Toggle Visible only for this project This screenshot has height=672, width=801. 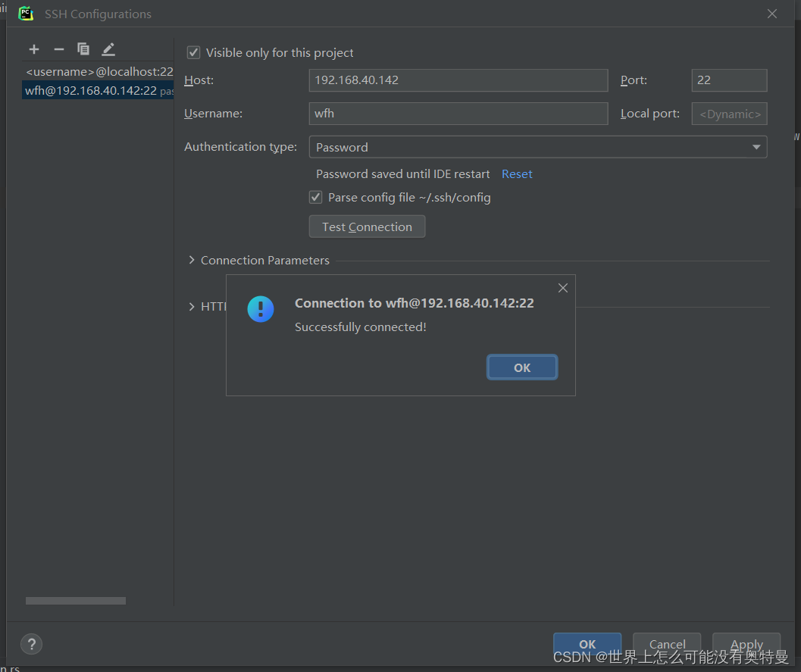[x=193, y=52]
